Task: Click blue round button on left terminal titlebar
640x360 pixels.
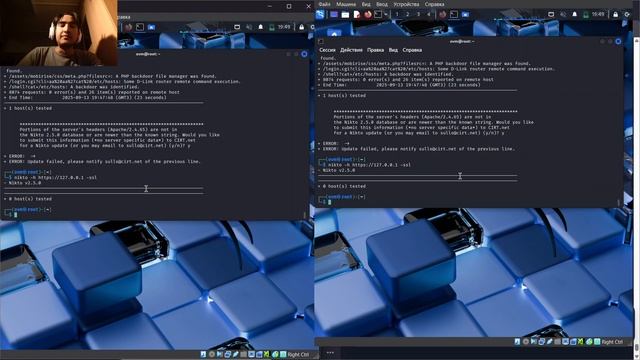Action: (304, 54)
